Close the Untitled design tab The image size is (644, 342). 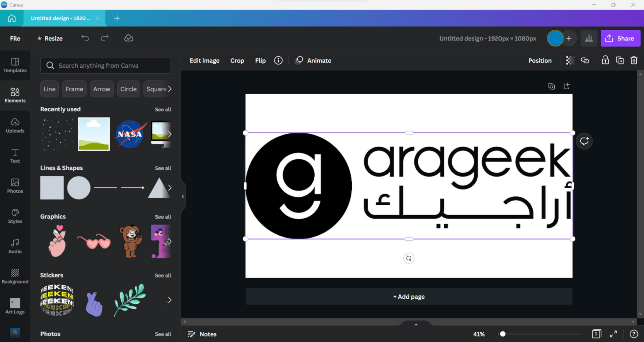tap(97, 18)
